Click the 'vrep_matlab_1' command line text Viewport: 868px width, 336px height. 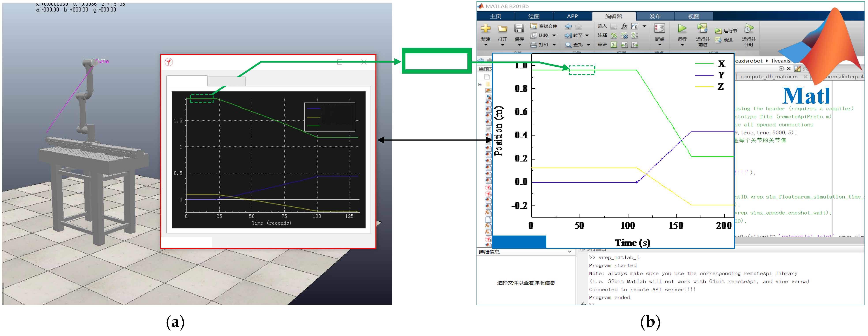[619, 258]
